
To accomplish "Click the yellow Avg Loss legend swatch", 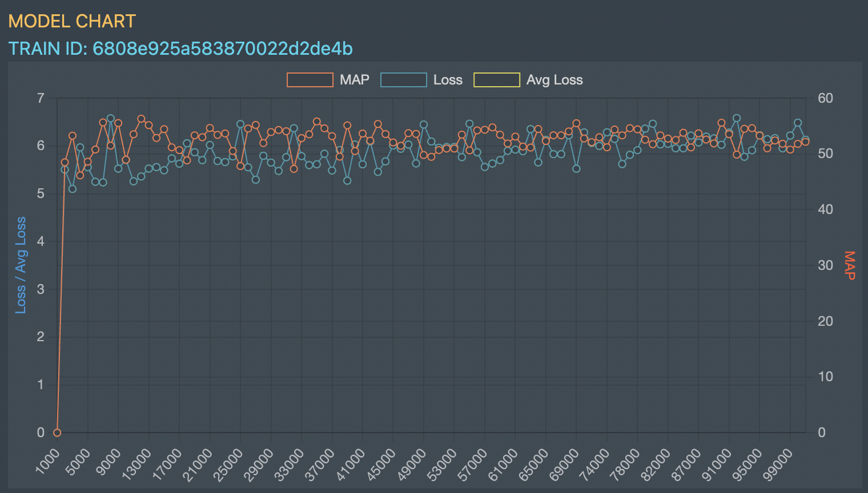I will pos(496,80).
